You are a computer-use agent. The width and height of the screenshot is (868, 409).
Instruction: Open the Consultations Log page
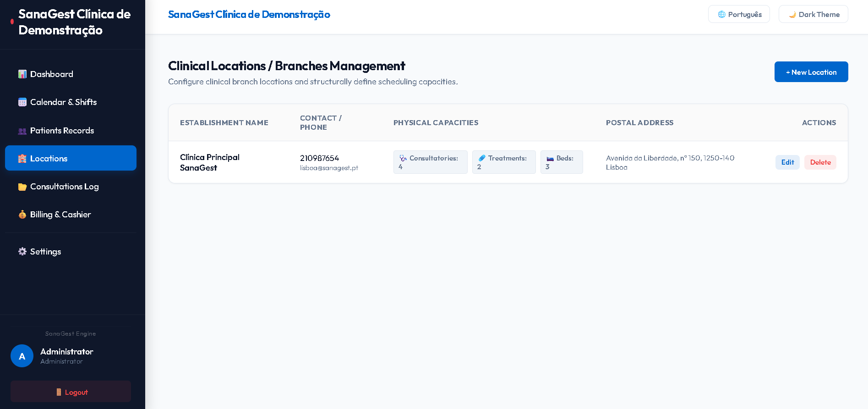(x=71, y=187)
